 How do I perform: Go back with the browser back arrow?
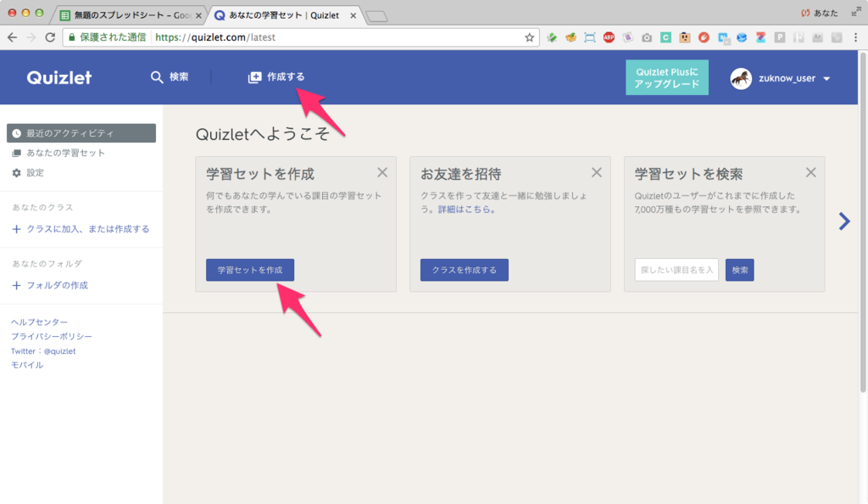click(12, 37)
